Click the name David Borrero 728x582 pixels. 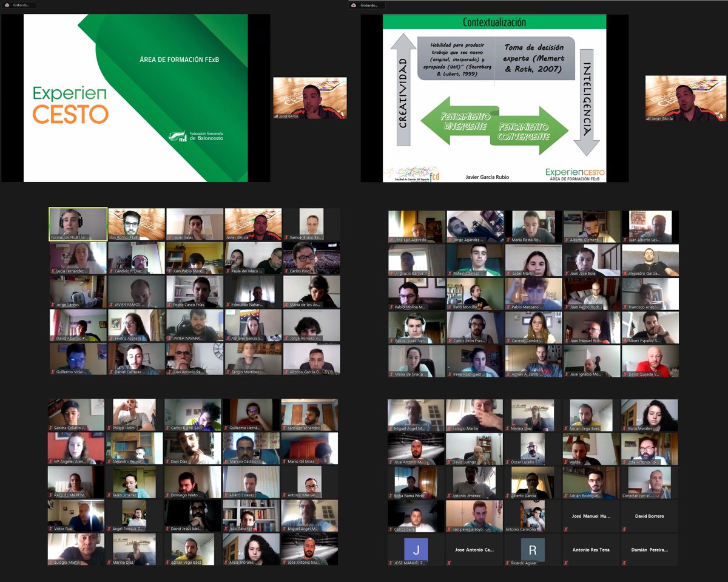649,516
